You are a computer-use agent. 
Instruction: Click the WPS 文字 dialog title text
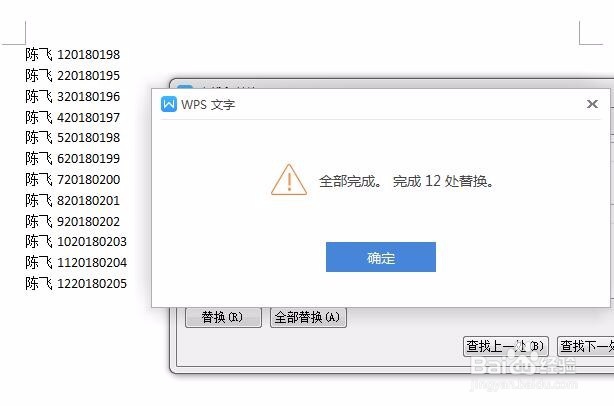pyautogui.click(x=208, y=105)
